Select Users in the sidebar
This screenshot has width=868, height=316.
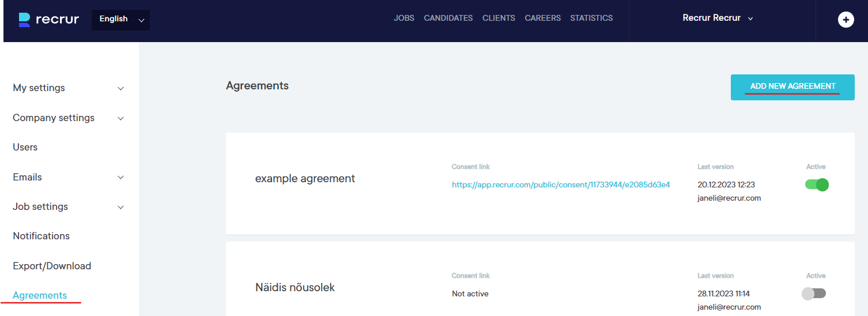pos(25,148)
